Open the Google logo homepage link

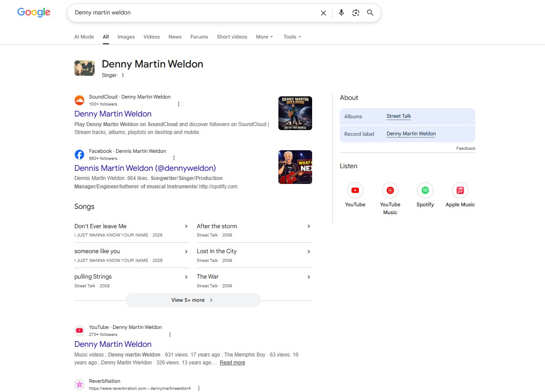(34, 12)
